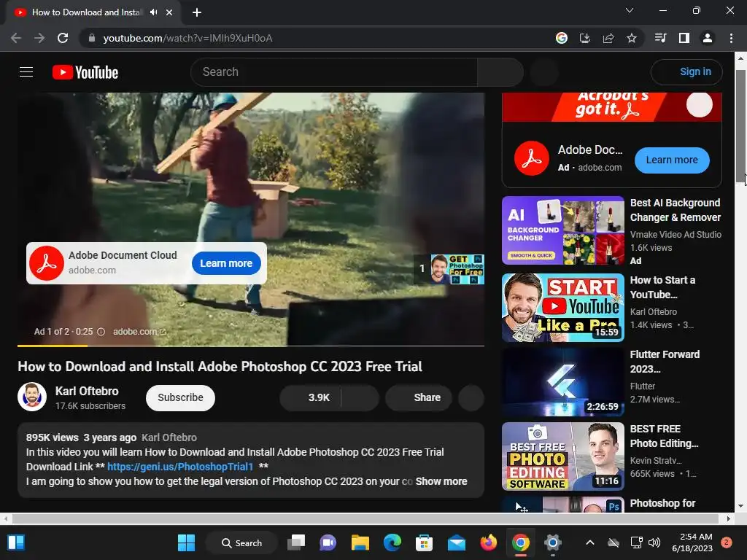
Task: Share the video
Action: tap(418, 397)
